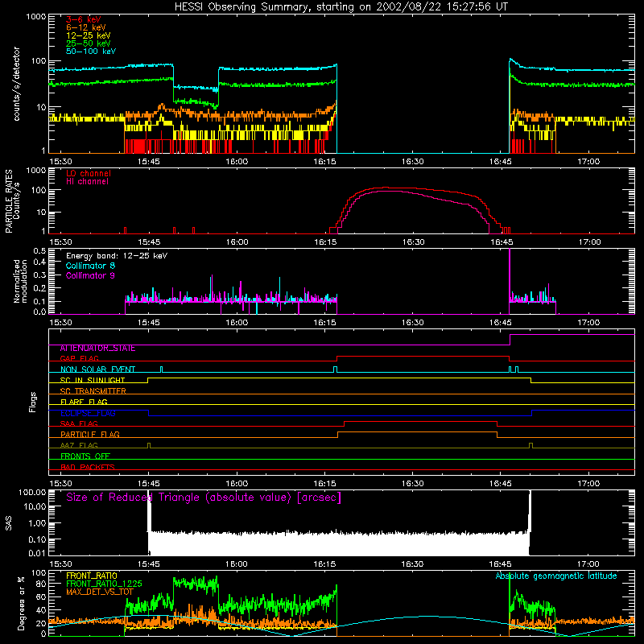644x644 pixels.
Task: Select the GAP_FLAG label
Action: [x=79, y=358]
